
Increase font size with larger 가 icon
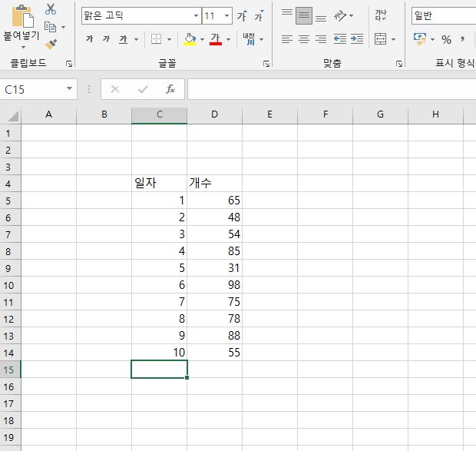point(242,15)
